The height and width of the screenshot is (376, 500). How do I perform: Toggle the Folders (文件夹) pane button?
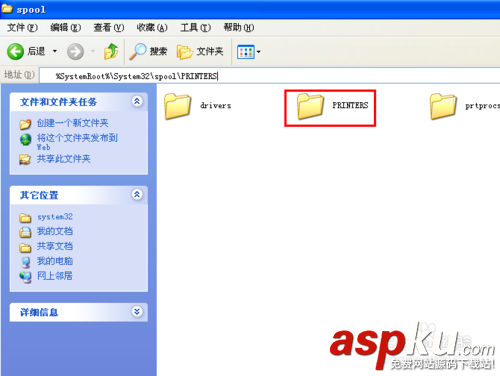[x=200, y=51]
